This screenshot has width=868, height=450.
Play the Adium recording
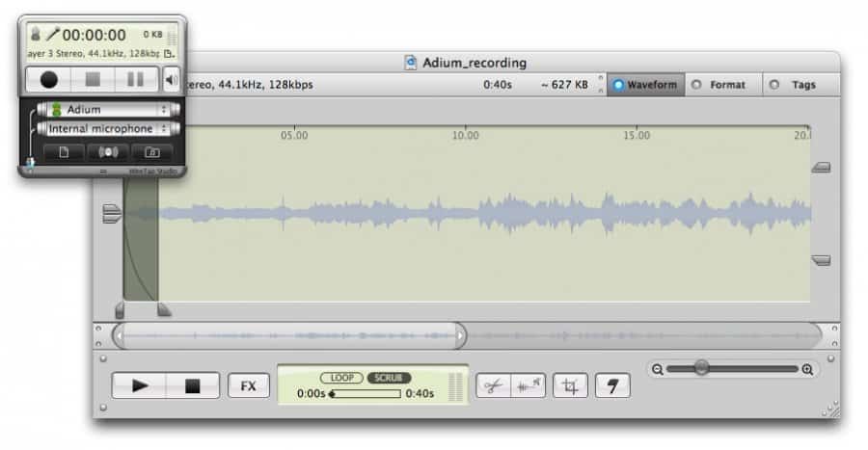(x=140, y=385)
